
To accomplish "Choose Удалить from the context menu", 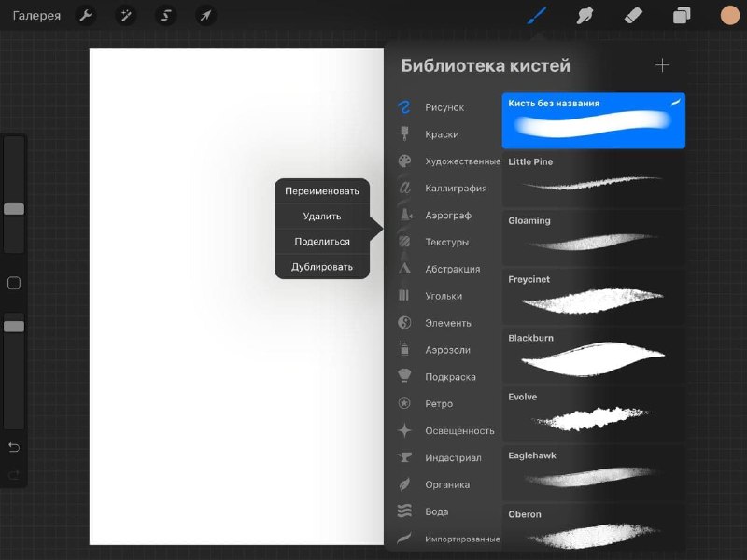I will (x=322, y=216).
